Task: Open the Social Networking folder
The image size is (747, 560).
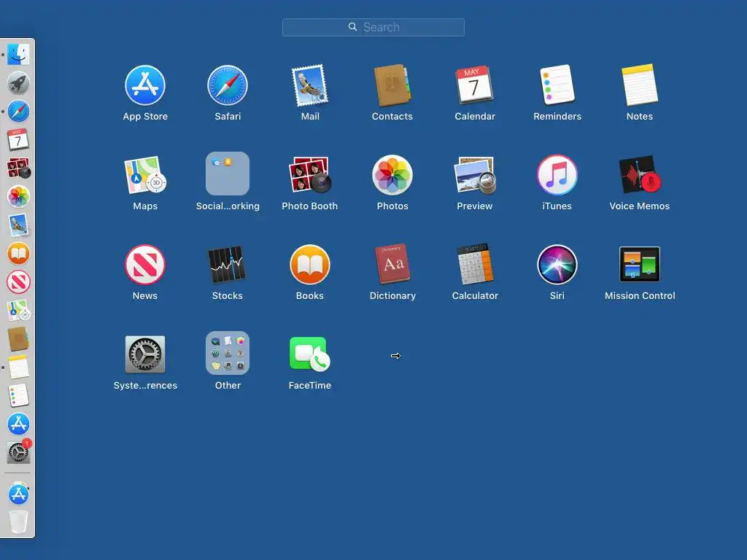Action: coord(228,174)
